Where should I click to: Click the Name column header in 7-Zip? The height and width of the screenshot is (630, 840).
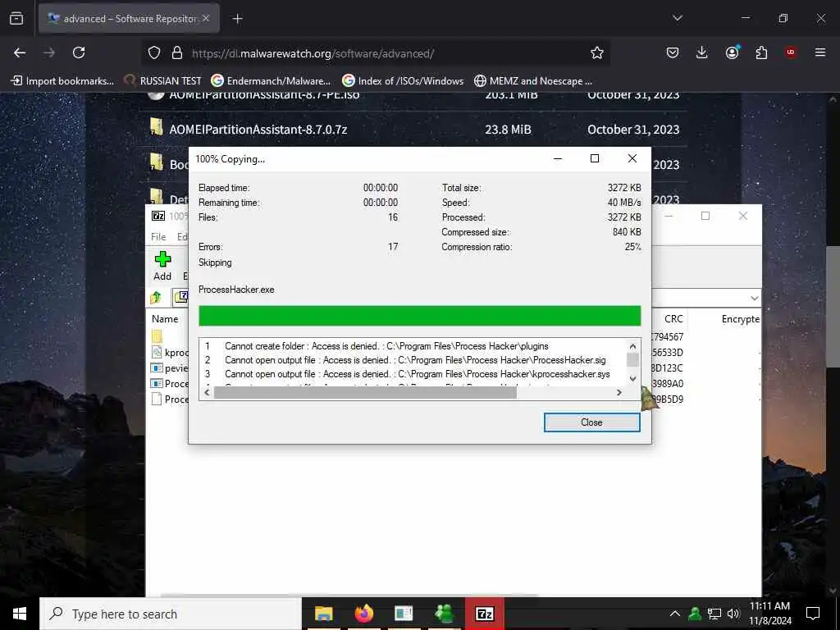(165, 319)
